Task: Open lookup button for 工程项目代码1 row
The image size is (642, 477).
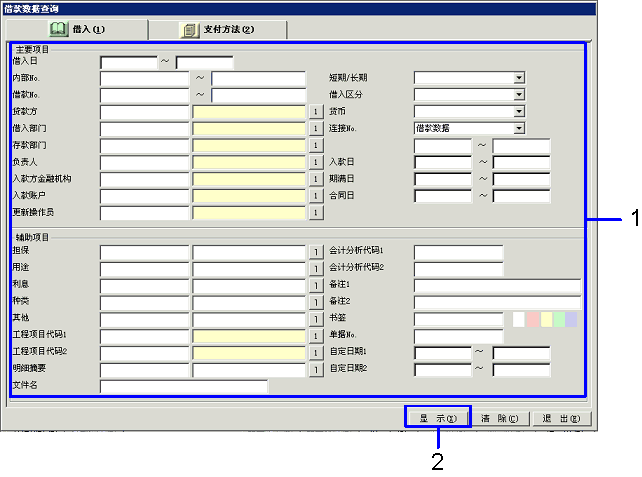Action: tap(316, 336)
